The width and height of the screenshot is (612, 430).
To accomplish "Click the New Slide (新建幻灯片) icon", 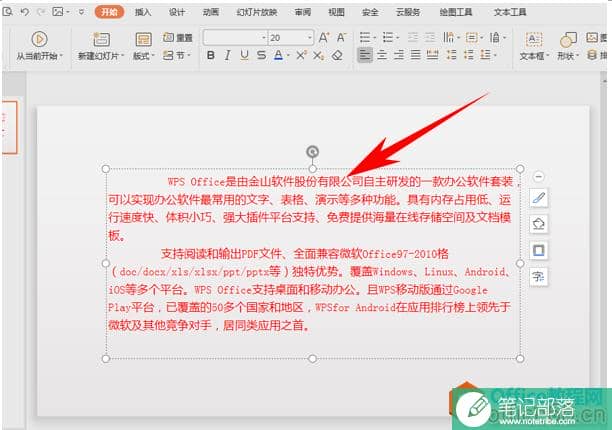I will [101, 39].
